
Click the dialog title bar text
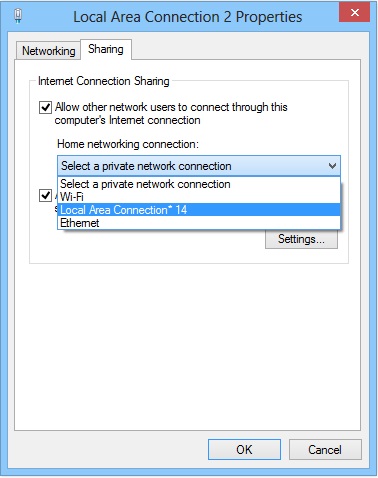click(188, 17)
